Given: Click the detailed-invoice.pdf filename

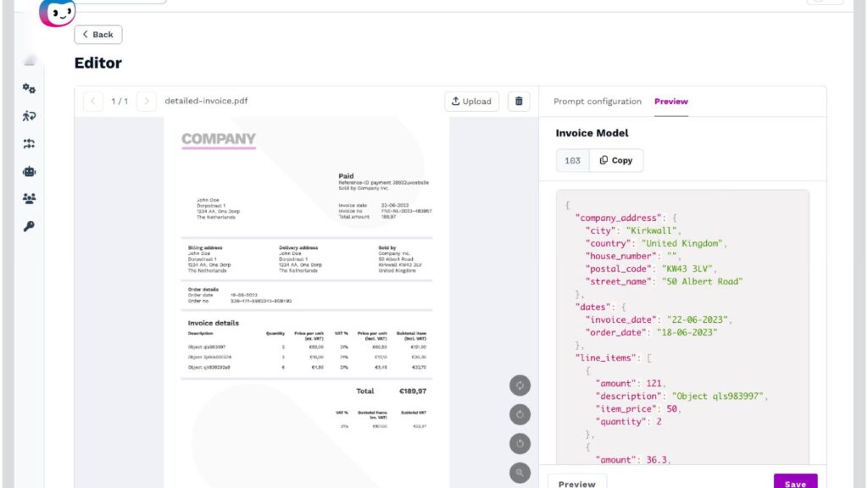Looking at the screenshot, I should [206, 101].
